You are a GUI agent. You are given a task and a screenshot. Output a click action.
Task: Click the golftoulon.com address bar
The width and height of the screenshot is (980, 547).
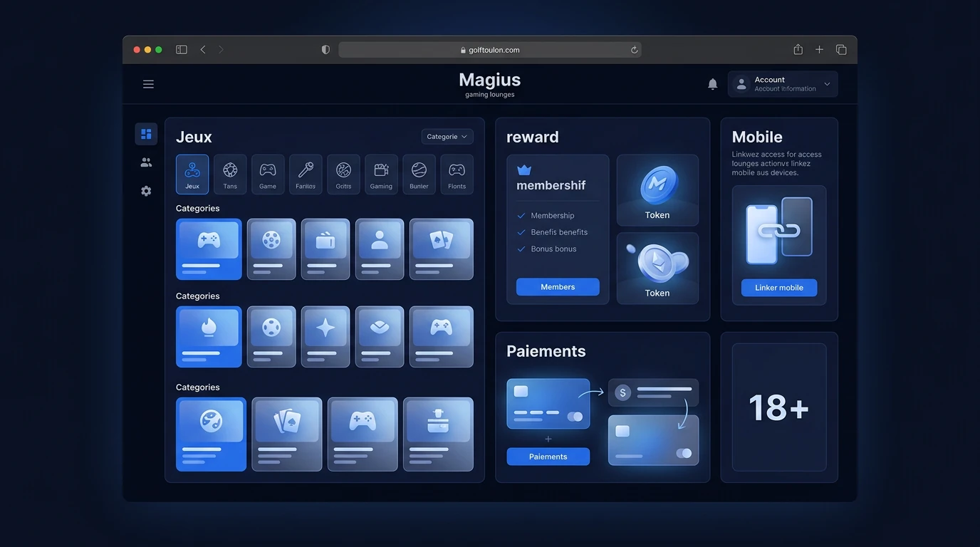click(x=490, y=50)
